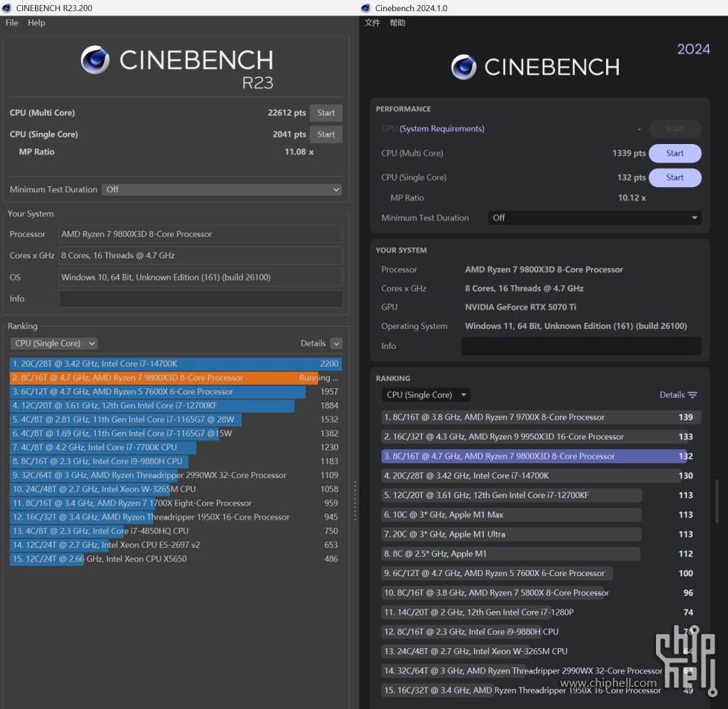The width and height of the screenshot is (728, 709).
Task: Select R23 ranking row Core i7-7700K
Action: click(x=175, y=447)
